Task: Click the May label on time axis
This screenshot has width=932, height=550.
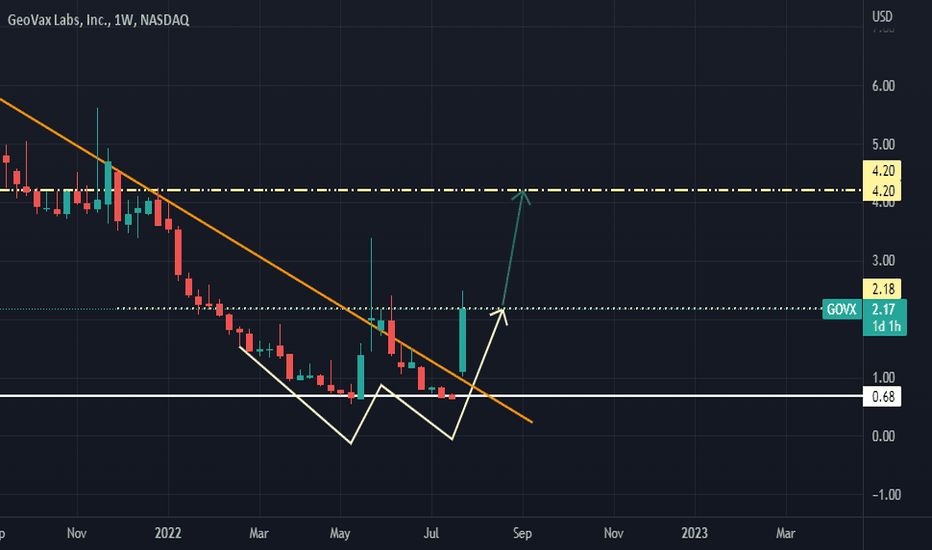Action: pyautogui.click(x=339, y=533)
